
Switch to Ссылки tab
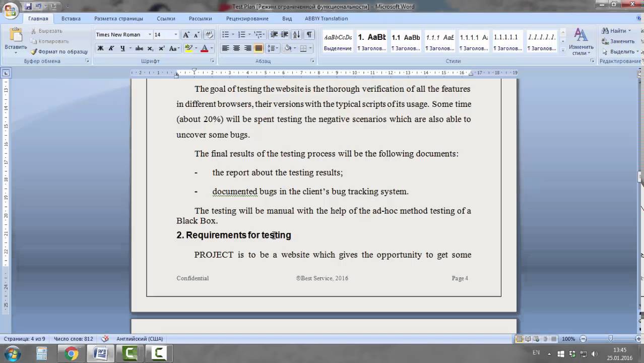pos(166,19)
